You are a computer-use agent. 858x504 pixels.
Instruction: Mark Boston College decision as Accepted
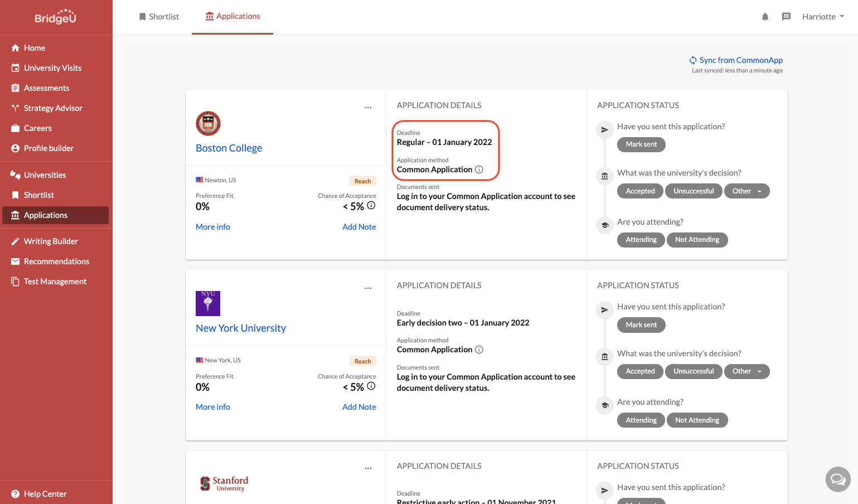(x=640, y=191)
